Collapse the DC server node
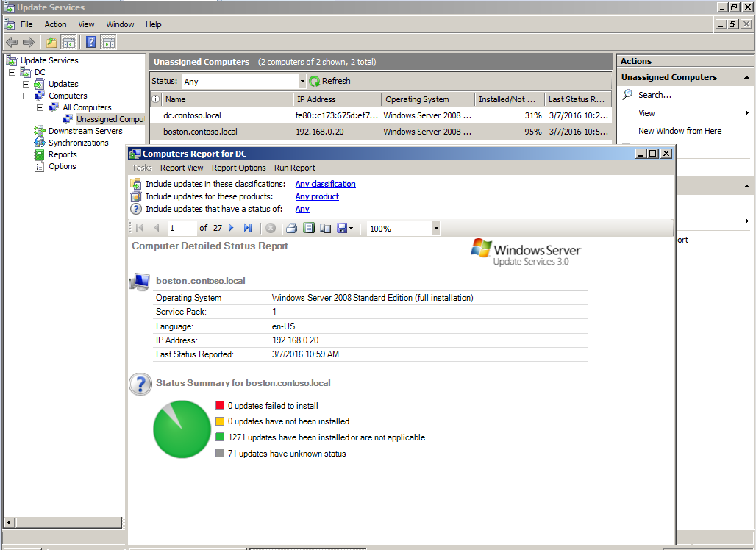This screenshot has height=550, width=756. (x=12, y=72)
